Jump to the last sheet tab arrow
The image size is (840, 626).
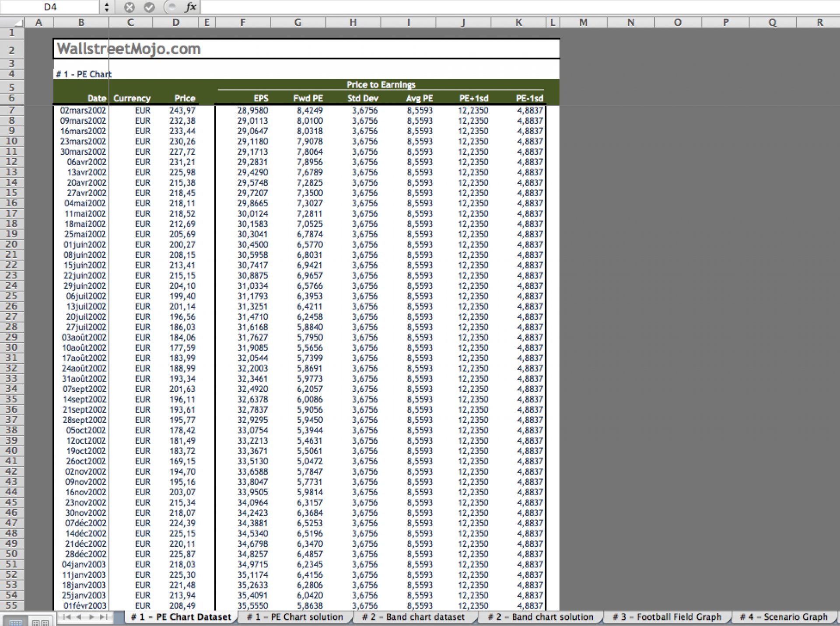click(103, 617)
